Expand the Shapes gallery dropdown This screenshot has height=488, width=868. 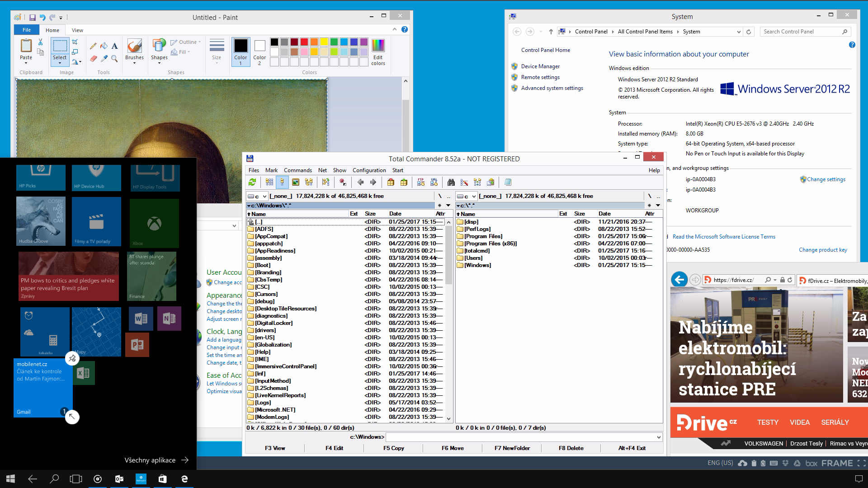click(159, 63)
